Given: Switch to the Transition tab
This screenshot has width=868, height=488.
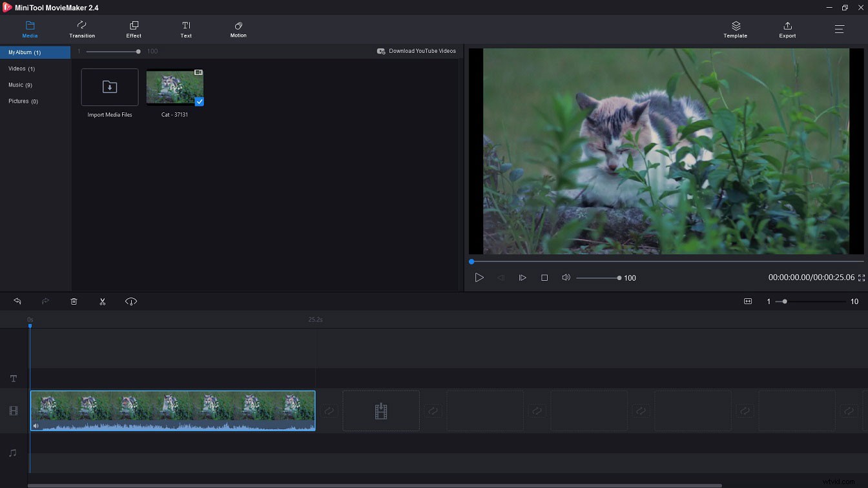Looking at the screenshot, I should pyautogui.click(x=82, y=29).
